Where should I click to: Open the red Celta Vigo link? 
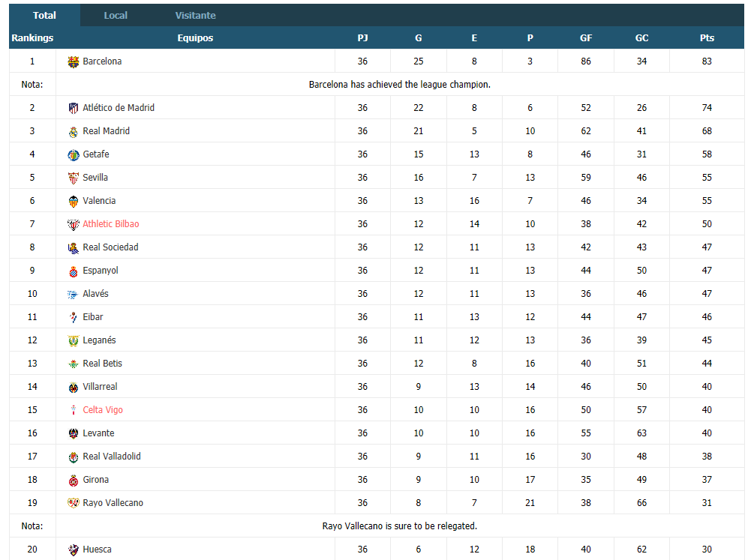103,410
